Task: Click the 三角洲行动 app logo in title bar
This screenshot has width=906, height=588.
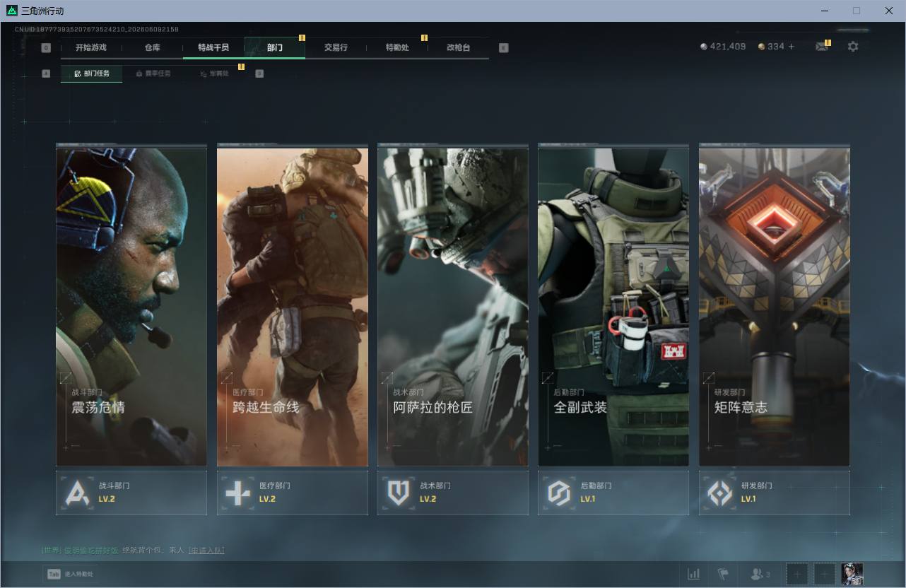Action: tap(11, 11)
